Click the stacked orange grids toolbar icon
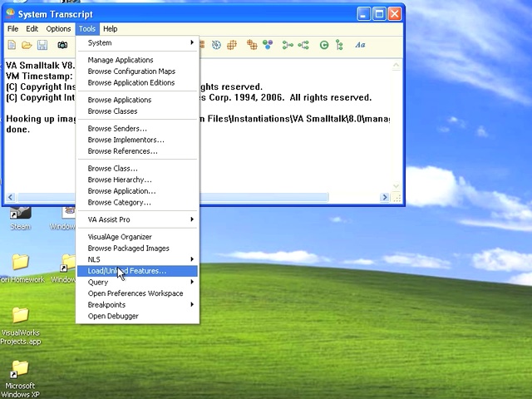Viewport: 532px width, 399px height. 252,45
